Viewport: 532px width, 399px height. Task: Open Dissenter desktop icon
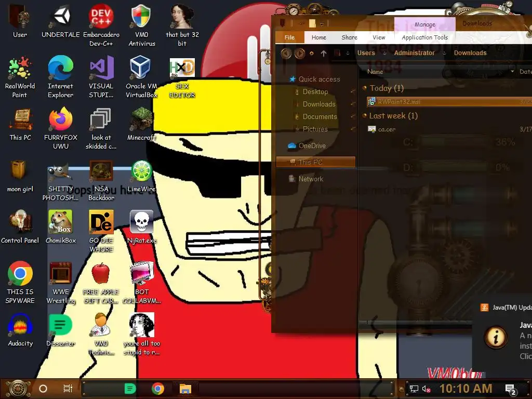pos(61,330)
